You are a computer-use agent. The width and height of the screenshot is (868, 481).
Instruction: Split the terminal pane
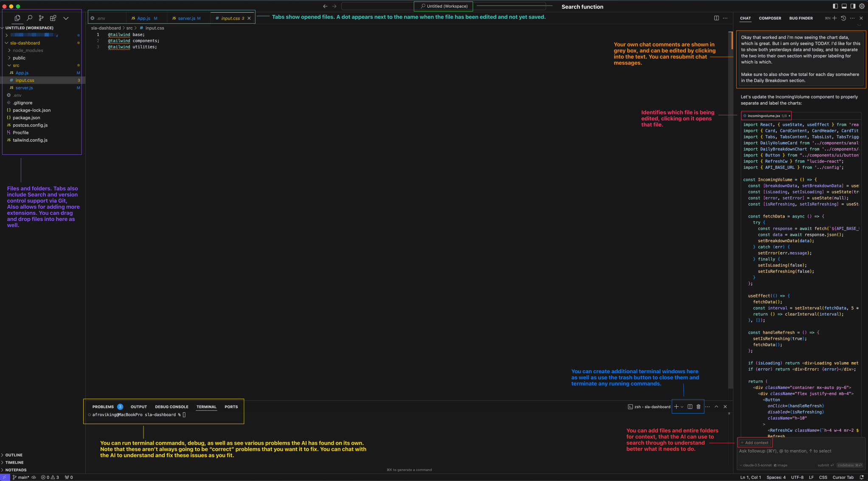point(690,407)
